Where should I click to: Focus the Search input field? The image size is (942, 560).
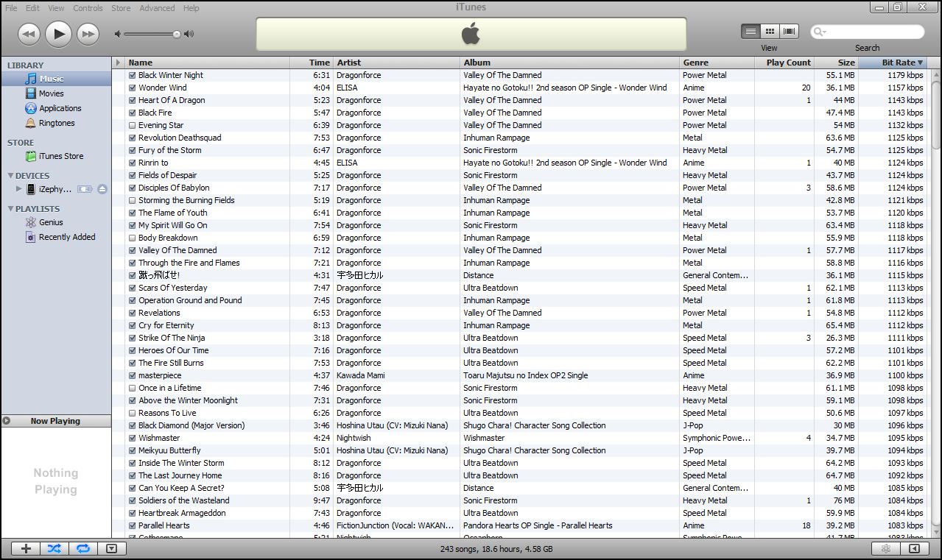[x=868, y=32]
